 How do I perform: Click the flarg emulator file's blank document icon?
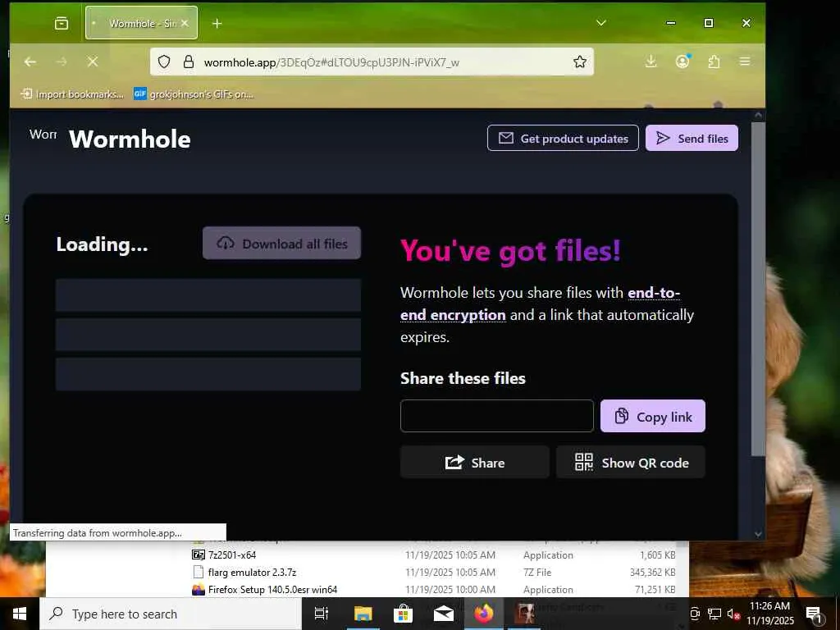199,572
